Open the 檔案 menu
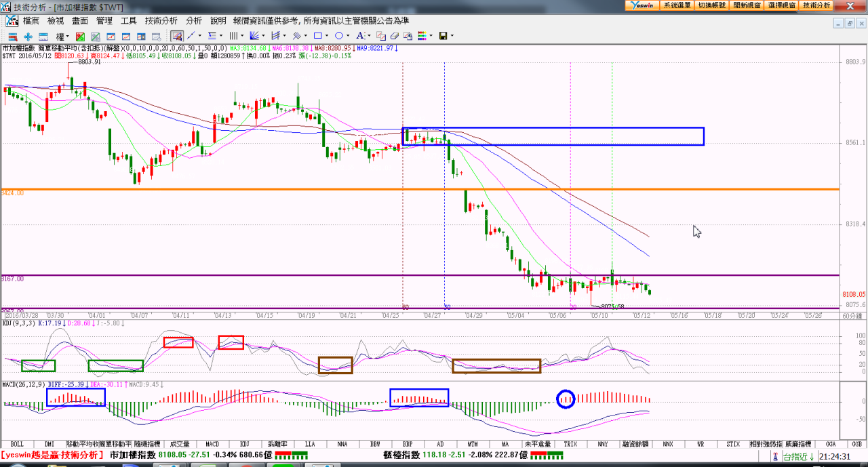The image size is (868, 467). [x=31, y=21]
